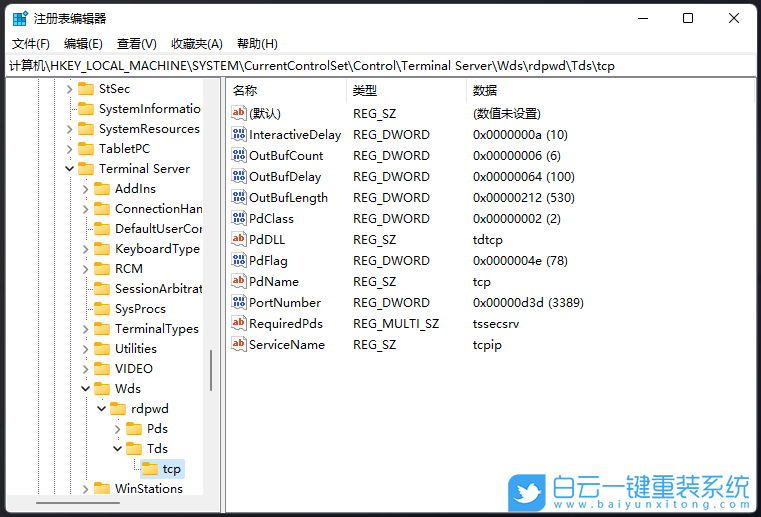Click the RCM folder icon
Screen dimensions: 761x517
[102, 268]
